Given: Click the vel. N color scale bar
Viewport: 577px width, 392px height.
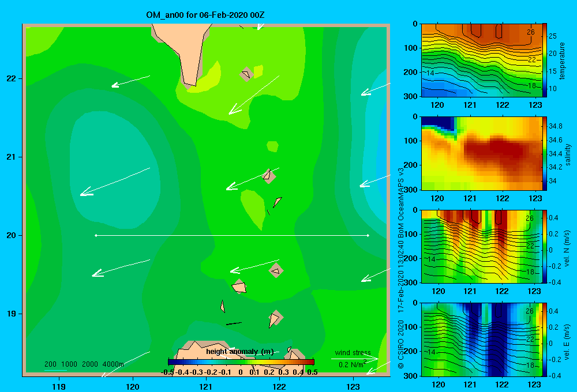Looking at the screenshot, I should [x=545, y=246].
